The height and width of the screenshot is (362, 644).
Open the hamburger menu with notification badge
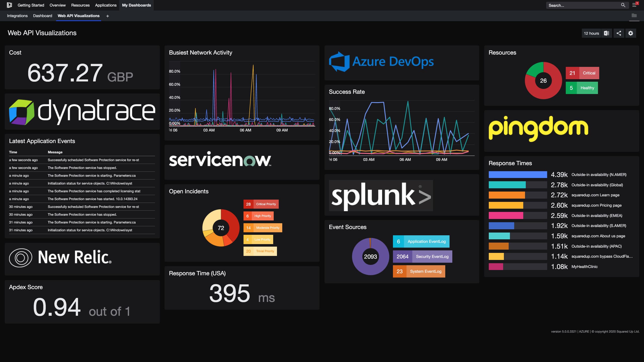(634, 5)
